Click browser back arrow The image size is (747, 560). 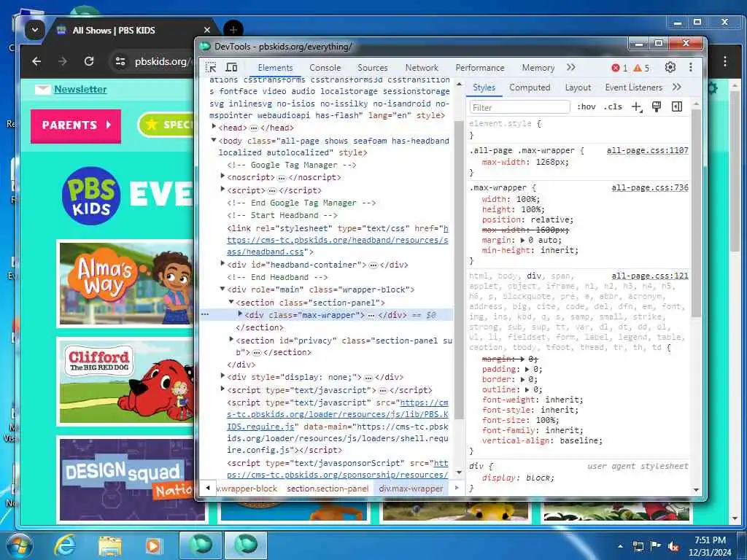pos(36,61)
